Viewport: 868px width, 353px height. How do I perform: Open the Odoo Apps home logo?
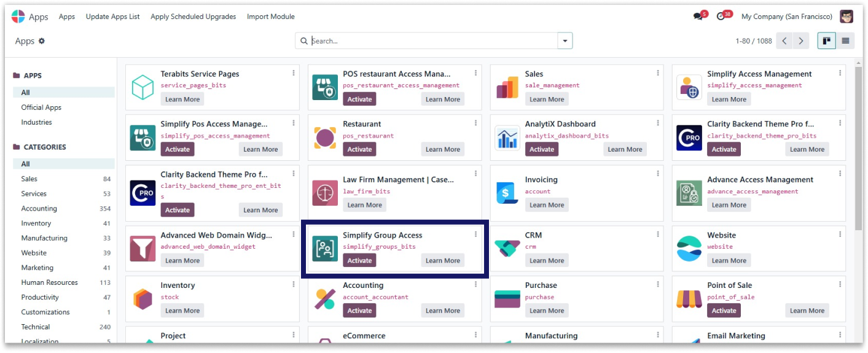(x=18, y=17)
